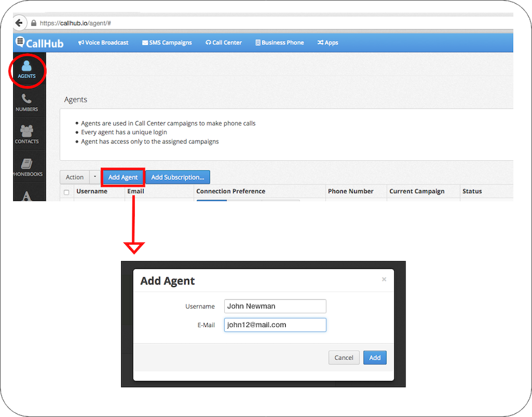Sort by Email column header

(x=136, y=191)
